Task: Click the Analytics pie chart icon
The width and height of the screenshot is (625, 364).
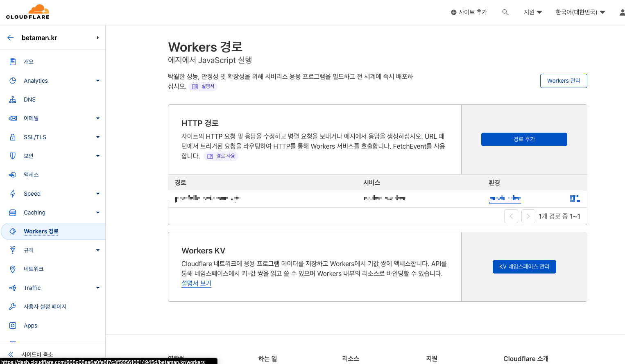Action: [13, 81]
